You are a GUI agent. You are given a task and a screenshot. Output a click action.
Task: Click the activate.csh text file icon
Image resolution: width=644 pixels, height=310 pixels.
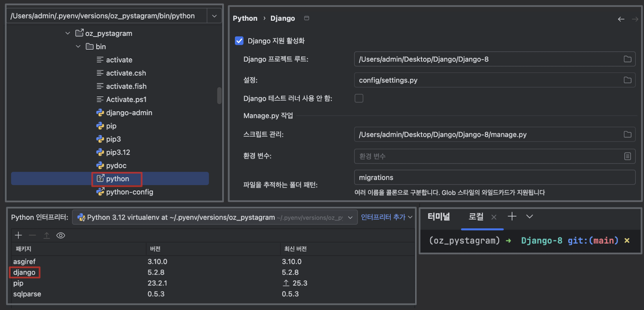coord(100,73)
